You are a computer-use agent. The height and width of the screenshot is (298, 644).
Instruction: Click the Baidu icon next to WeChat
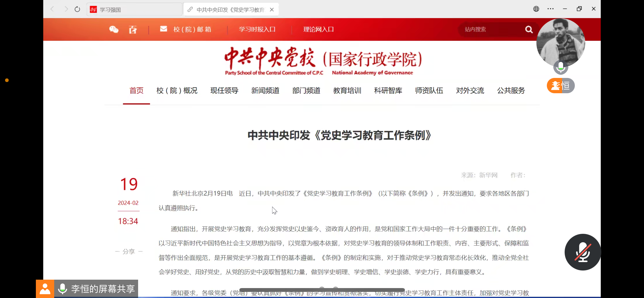point(133,30)
